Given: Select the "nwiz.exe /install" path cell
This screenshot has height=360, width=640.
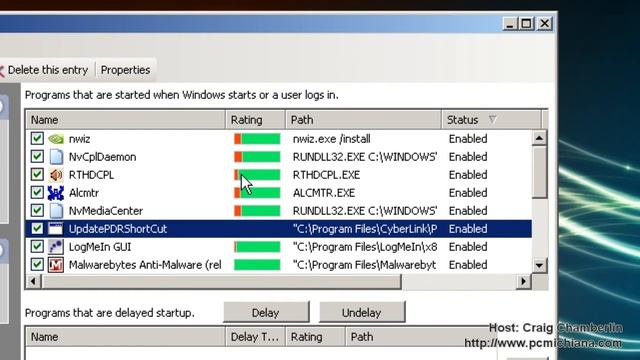Looking at the screenshot, I should (x=331, y=139).
